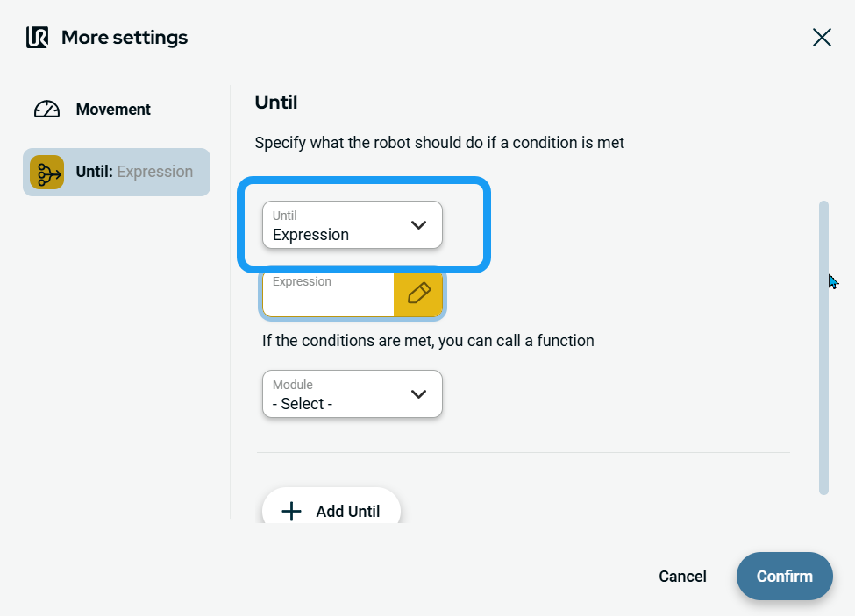Click the Until branching icon in sidebar
Screen dimensions: 855x616
click(x=46, y=172)
